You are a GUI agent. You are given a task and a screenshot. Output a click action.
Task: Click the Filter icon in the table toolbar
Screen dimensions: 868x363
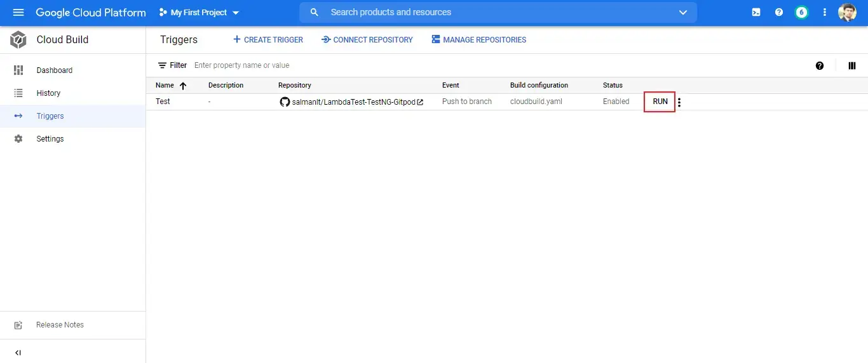click(163, 65)
